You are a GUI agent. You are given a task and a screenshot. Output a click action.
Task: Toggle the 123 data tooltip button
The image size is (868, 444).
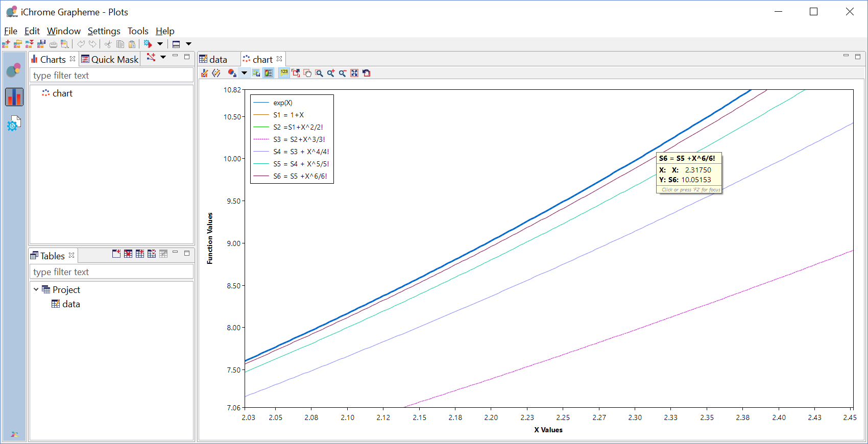point(284,73)
